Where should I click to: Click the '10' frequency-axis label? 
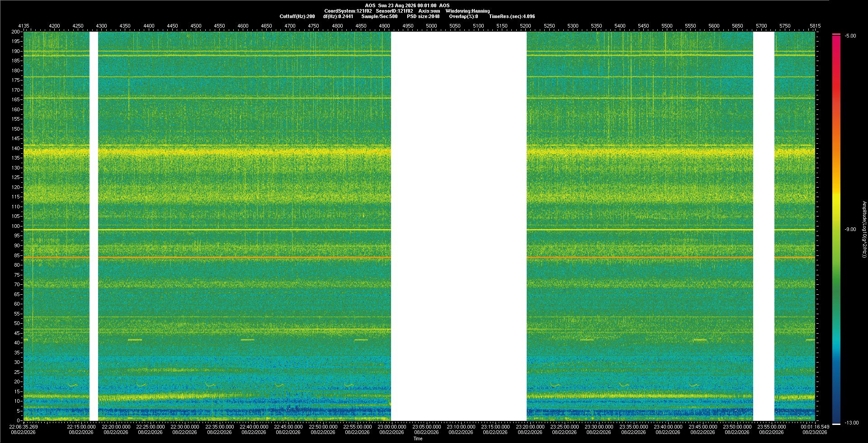pos(17,401)
